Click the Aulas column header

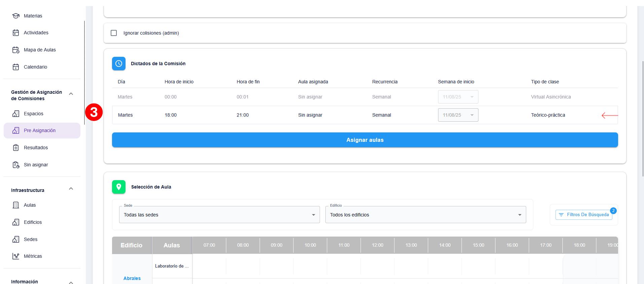click(172, 245)
